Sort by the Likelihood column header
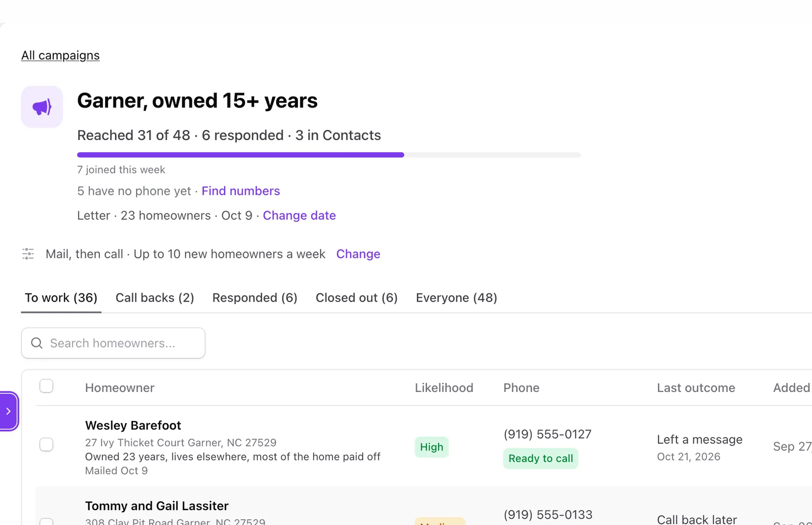 pyautogui.click(x=444, y=388)
